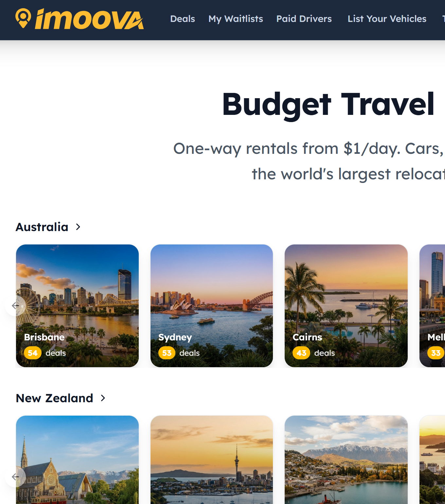Image resolution: width=445 pixels, height=504 pixels.
Task: Open List Your Vehicles link
Action: [387, 19]
